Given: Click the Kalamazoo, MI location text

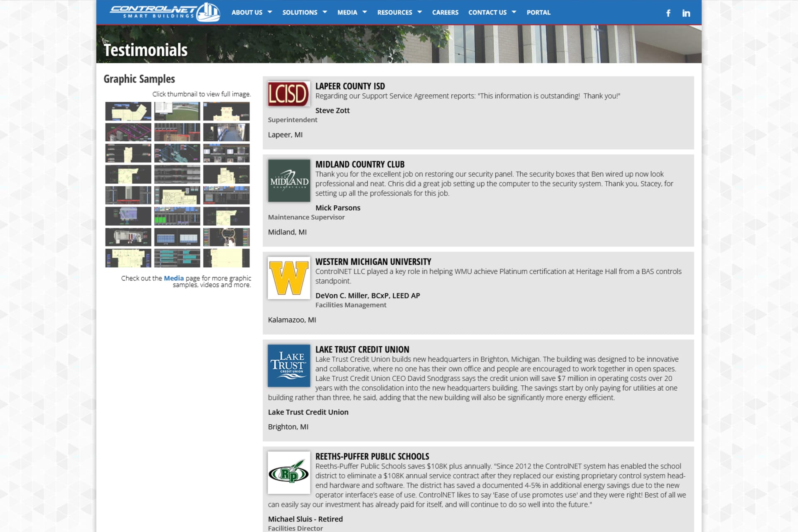Looking at the screenshot, I should pyautogui.click(x=292, y=320).
